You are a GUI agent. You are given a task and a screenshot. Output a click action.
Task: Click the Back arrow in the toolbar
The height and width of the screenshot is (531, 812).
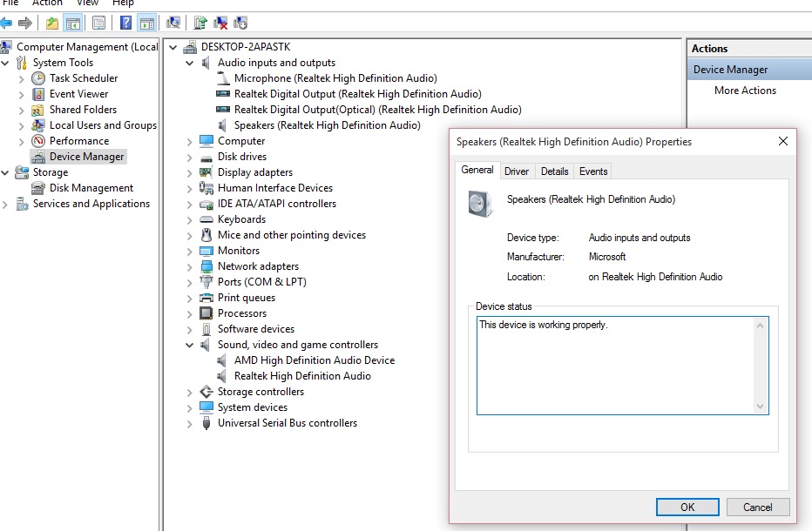coord(7,23)
